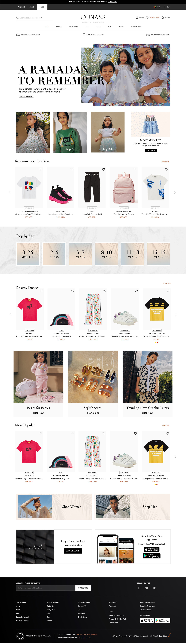Screen dimensions: 186x644
Task: Toggle wishlist heart on Tommy Hilfiger backpack
Action: [135, 169]
